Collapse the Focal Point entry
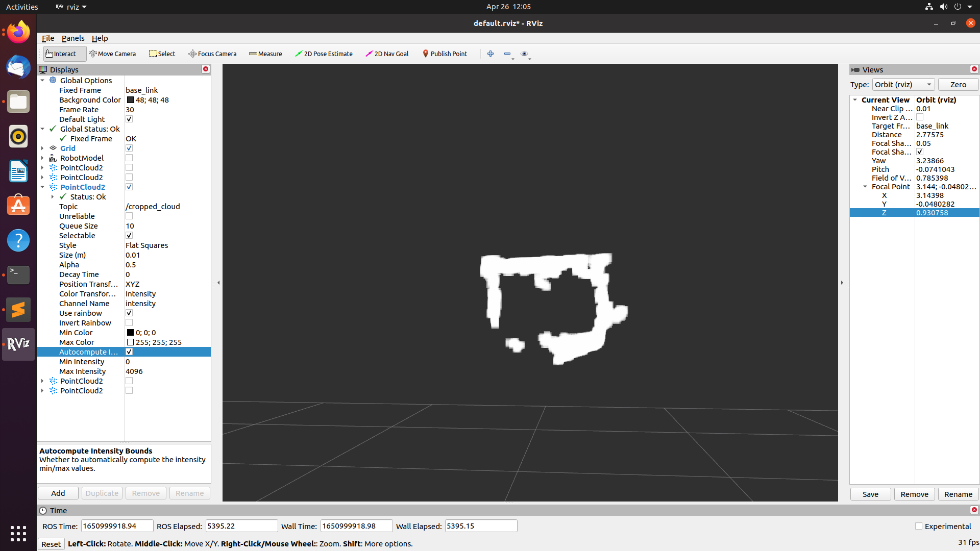The height and width of the screenshot is (551, 980). 865,187
